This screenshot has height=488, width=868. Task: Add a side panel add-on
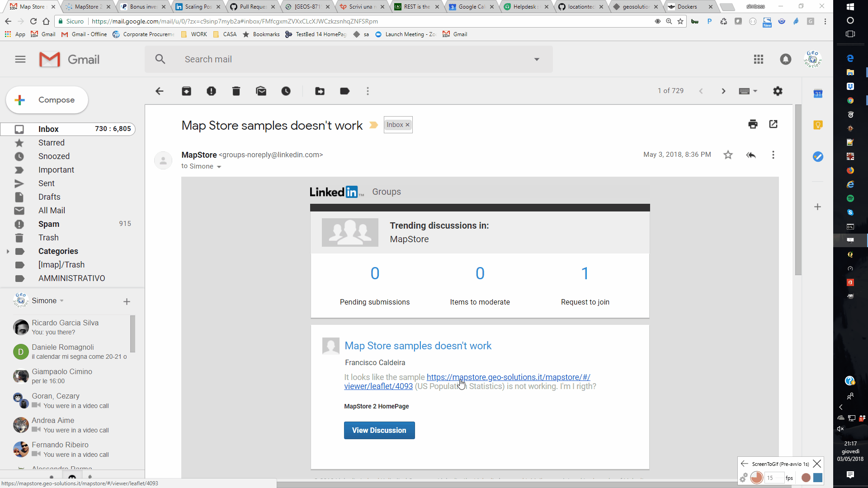pyautogui.click(x=817, y=207)
